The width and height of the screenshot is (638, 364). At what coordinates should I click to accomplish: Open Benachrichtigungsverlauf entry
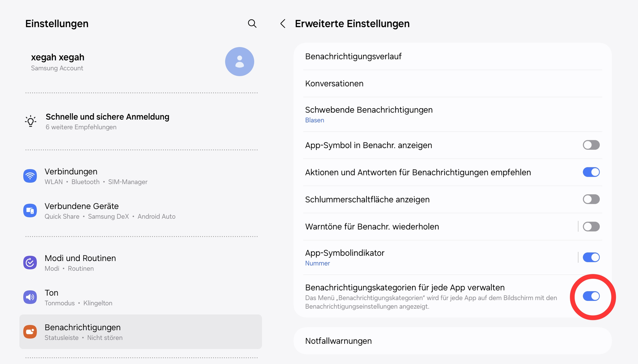tap(353, 56)
